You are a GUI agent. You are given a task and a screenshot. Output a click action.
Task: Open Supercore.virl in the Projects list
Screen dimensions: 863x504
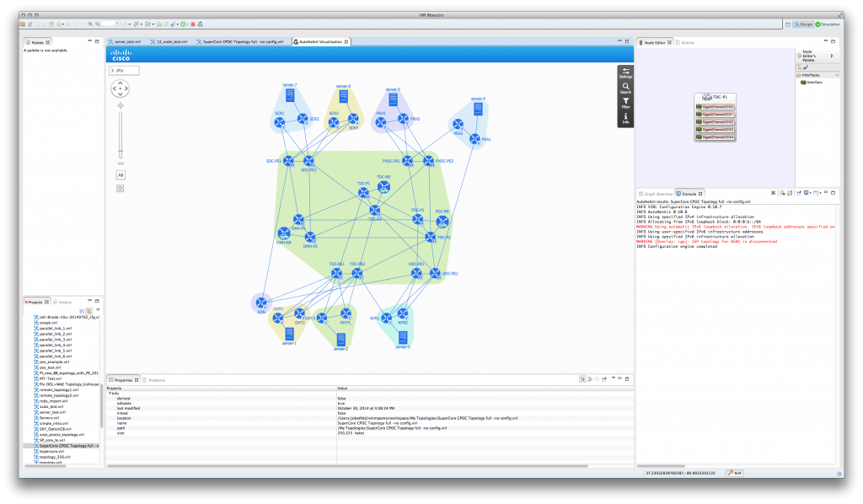52,451
